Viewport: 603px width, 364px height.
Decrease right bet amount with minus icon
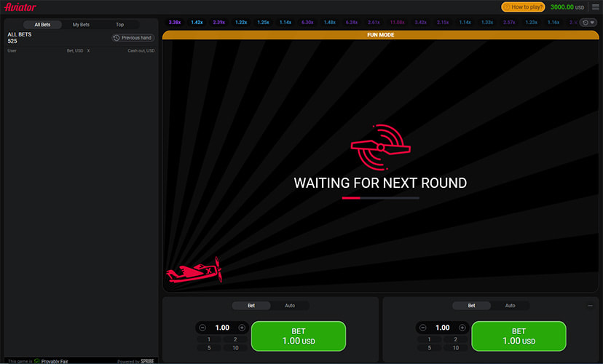pos(422,328)
